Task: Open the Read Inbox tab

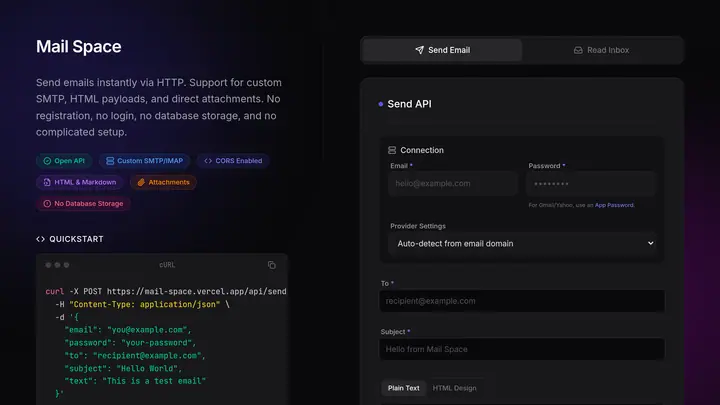Action: (x=602, y=50)
